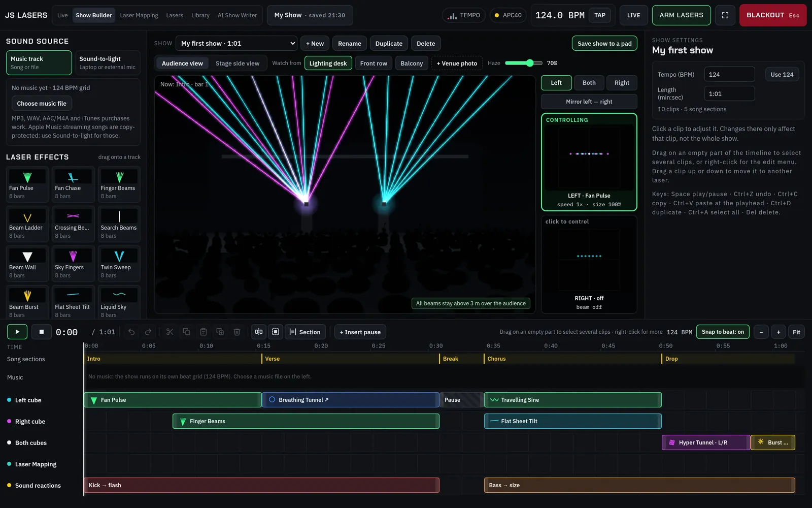The height and width of the screenshot is (508, 812).
Task: Switch the sound source to Sound-to-light
Action: [108, 62]
